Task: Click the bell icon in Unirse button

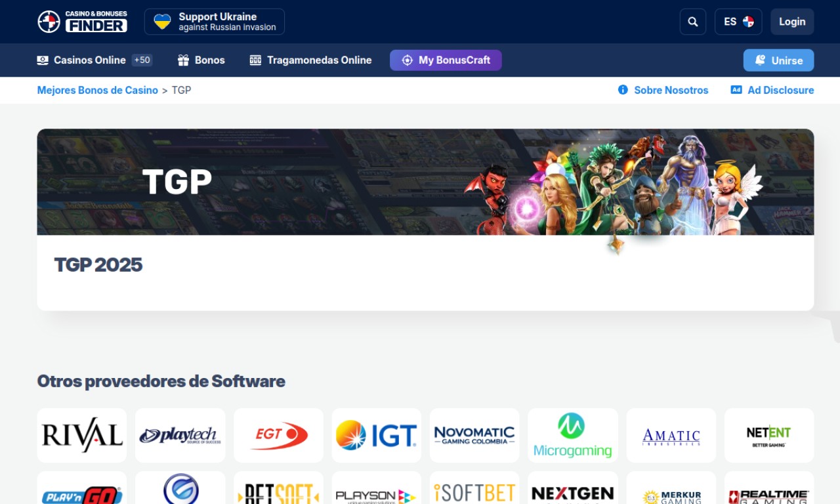Action: tap(760, 60)
